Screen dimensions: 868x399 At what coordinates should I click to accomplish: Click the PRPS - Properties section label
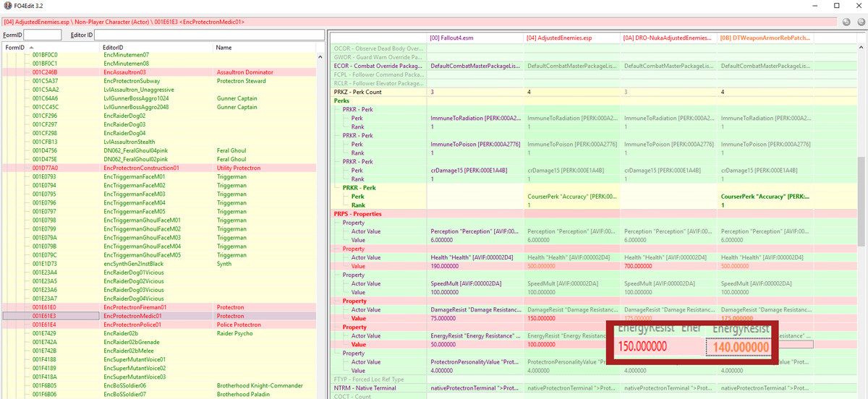click(357, 214)
